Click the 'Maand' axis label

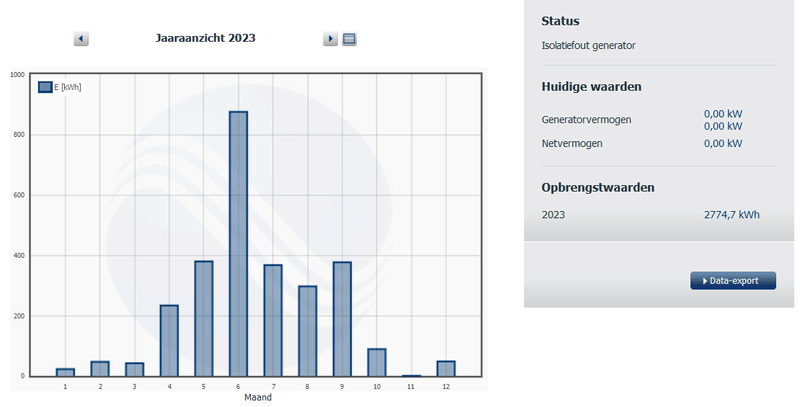(x=258, y=397)
